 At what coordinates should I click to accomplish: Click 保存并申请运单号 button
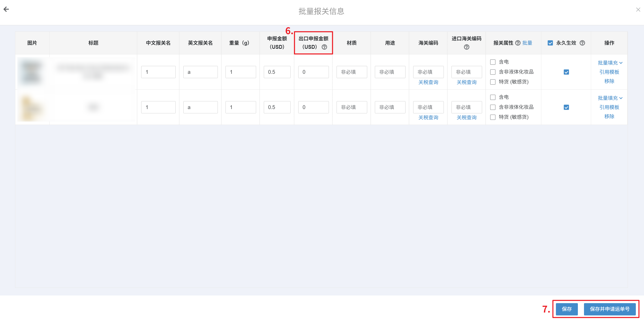(x=610, y=309)
